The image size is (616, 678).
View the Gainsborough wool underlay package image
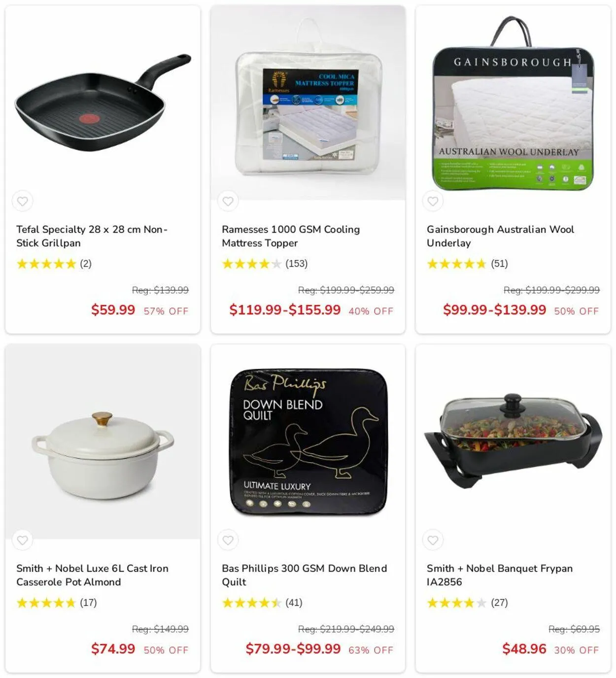tap(513, 103)
